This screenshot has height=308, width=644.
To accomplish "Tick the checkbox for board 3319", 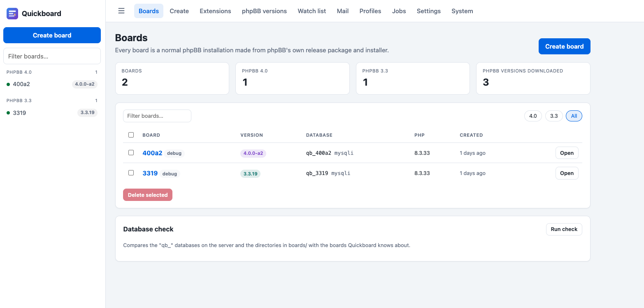I will (131, 173).
